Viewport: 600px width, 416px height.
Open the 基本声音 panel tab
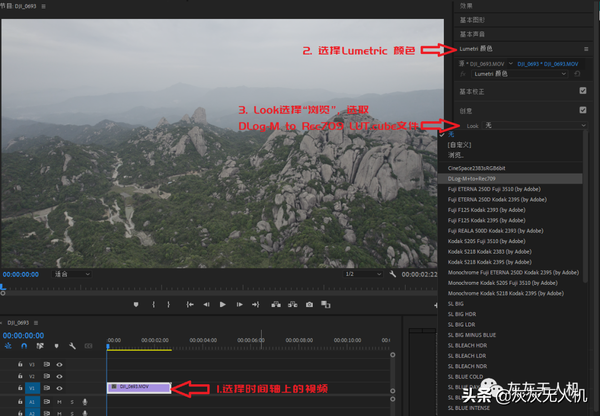pos(472,34)
